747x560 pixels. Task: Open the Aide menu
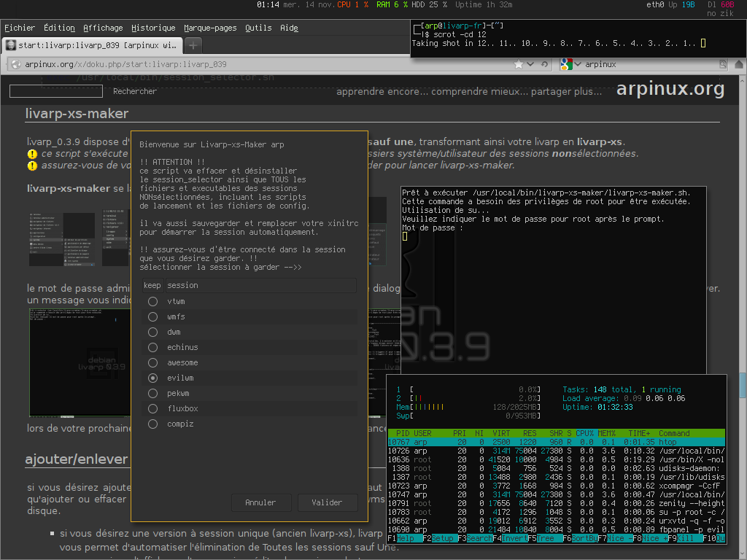(289, 28)
